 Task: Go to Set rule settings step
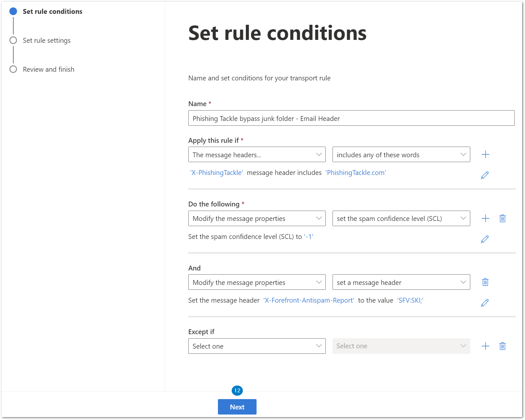coord(47,41)
